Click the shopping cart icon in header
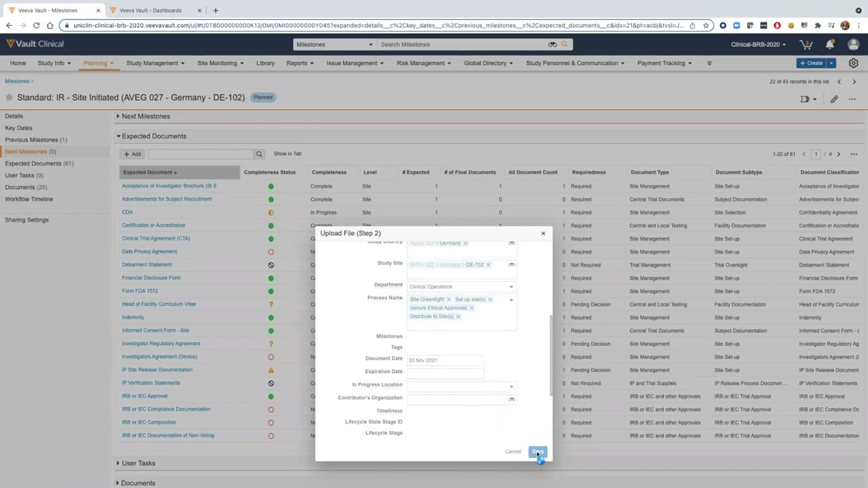 806,45
